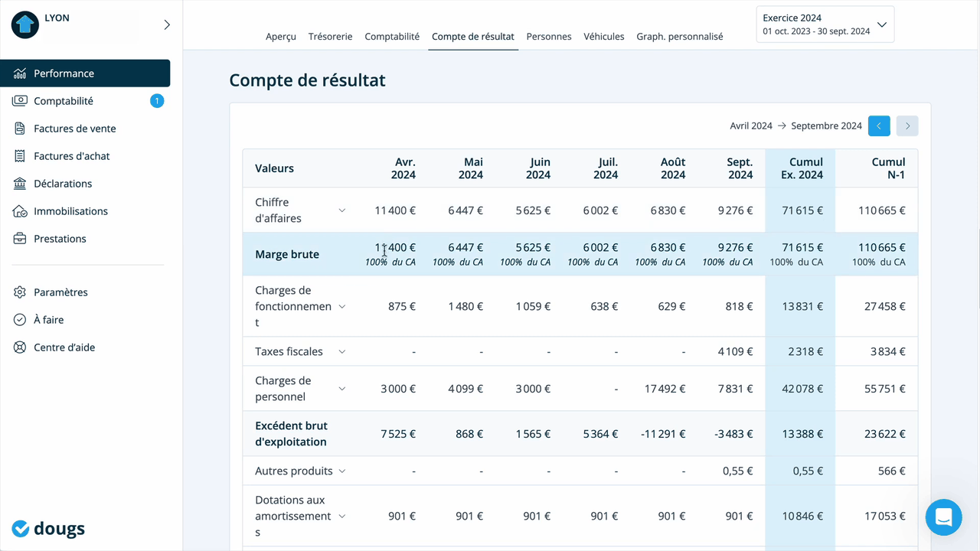Click the Performance chart icon in sidebar

click(x=20, y=73)
